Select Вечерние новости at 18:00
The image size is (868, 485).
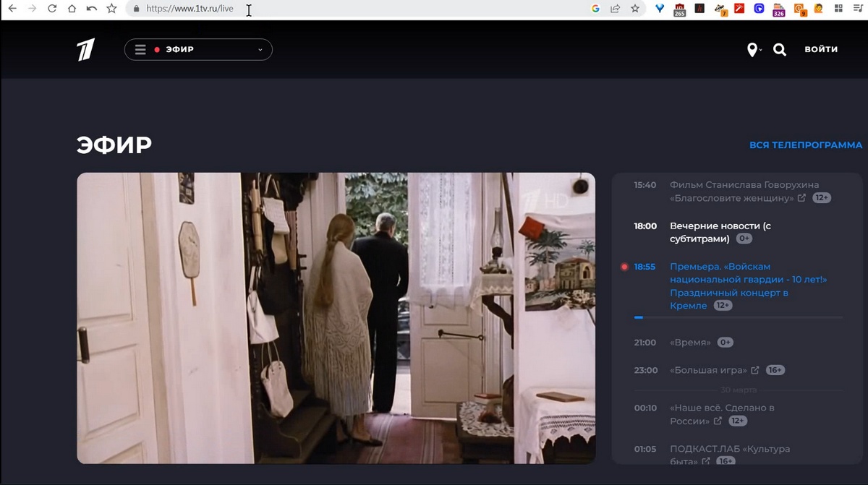tap(720, 232)
